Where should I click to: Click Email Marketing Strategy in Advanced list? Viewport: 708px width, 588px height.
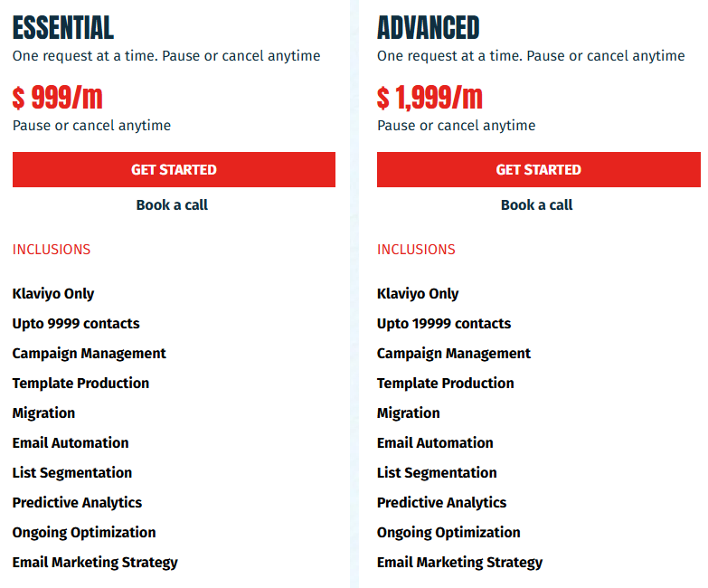[x=459, y=562]
